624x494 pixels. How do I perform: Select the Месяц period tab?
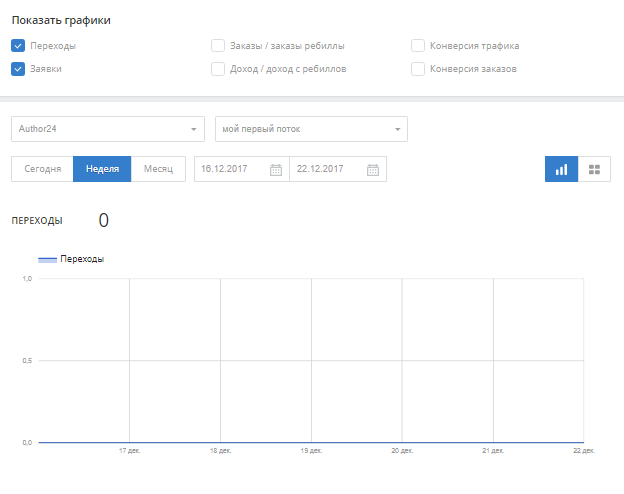coord(158,169)
